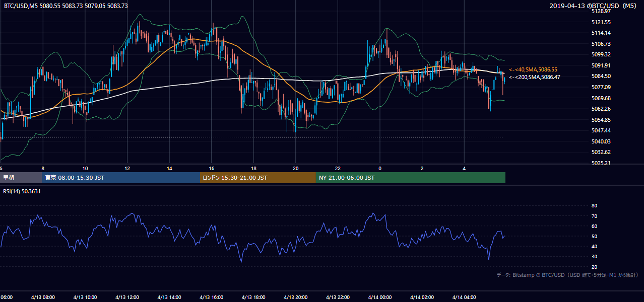Click the 東京 08:00-15:30 JST session bar

121,178
